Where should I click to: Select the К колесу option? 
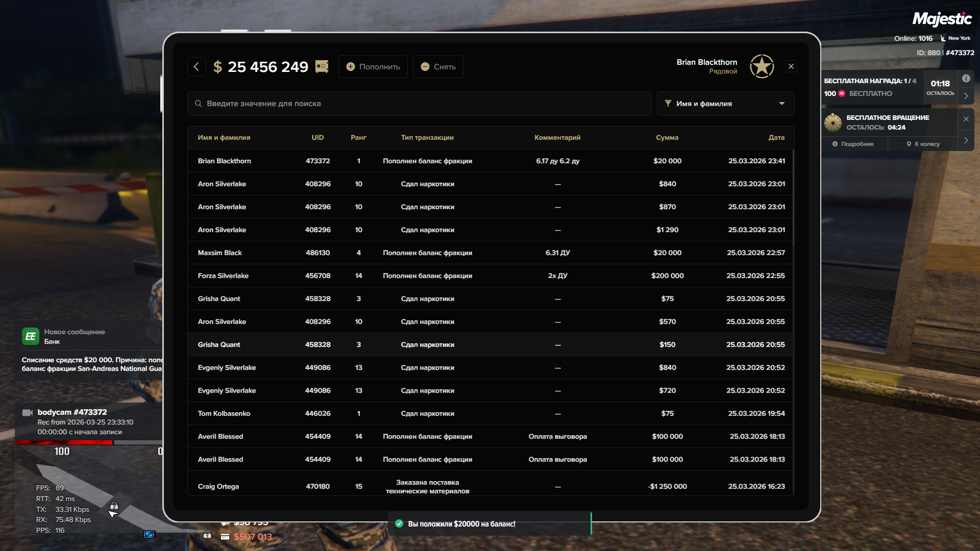click(x=923, y=144)
